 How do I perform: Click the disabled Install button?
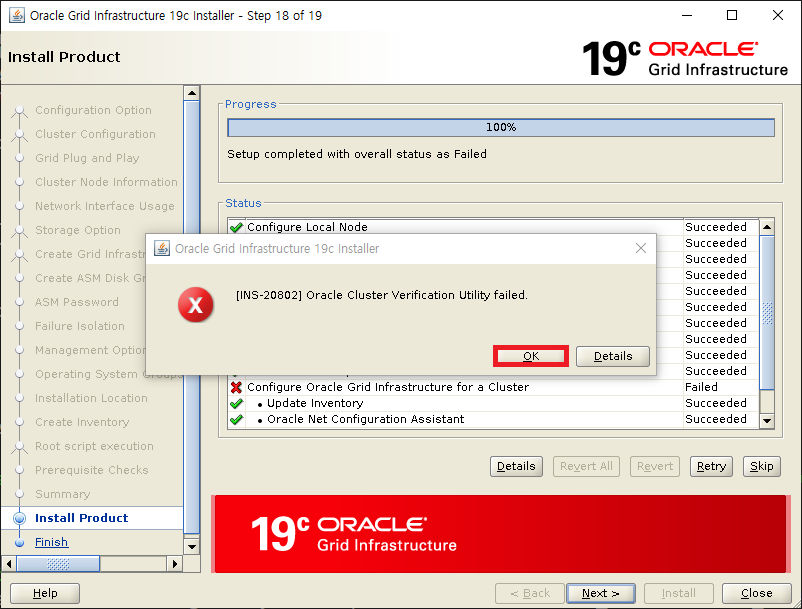pos(678,593)
